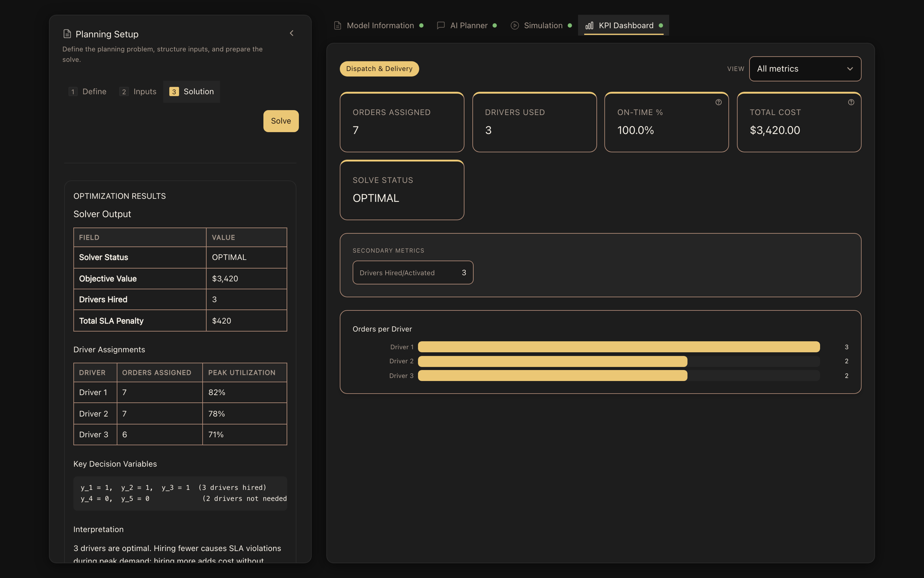Screen dimensions: 924x578
Task: Switch to the Model Information tab
Action: tap(378, 26)
